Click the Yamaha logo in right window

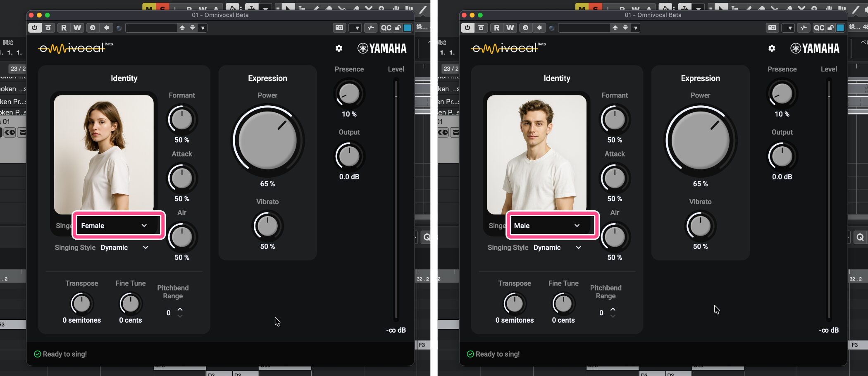[815, 48]
